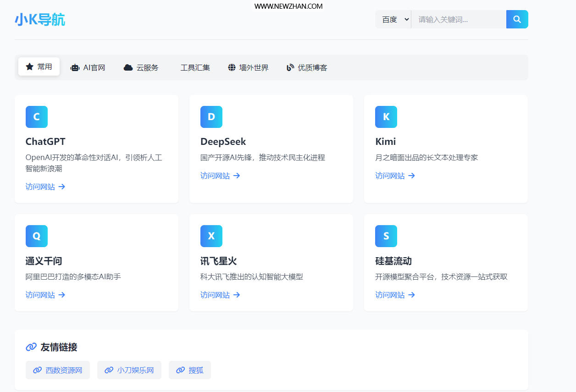Screen dimensions: 576x392
Task: Open the 搜狐 friend link
Action: [x=190, y=370]
